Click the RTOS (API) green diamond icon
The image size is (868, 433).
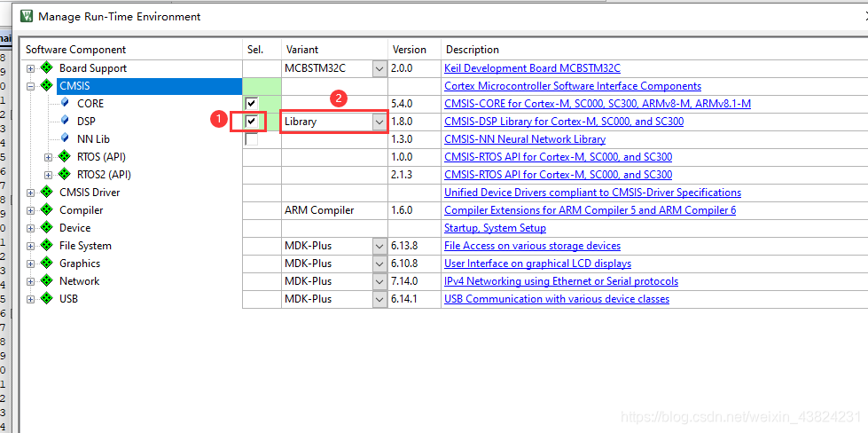point(64,157)
